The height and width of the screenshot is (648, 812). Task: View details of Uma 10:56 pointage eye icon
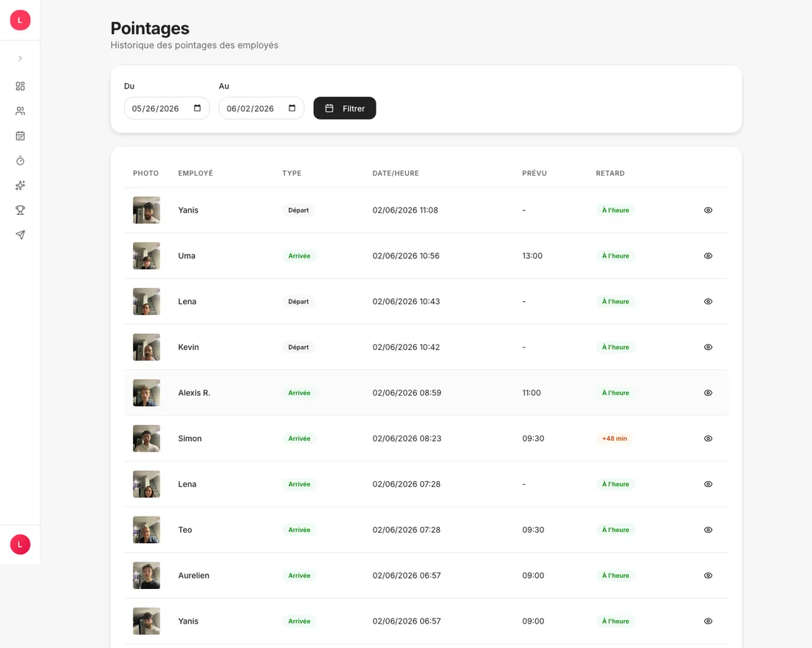pos(708,255)
